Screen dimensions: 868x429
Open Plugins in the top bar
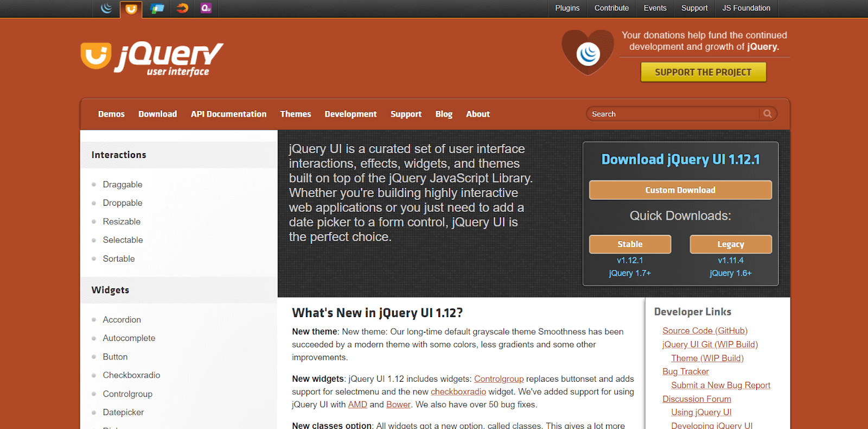(x=567, y=8)
